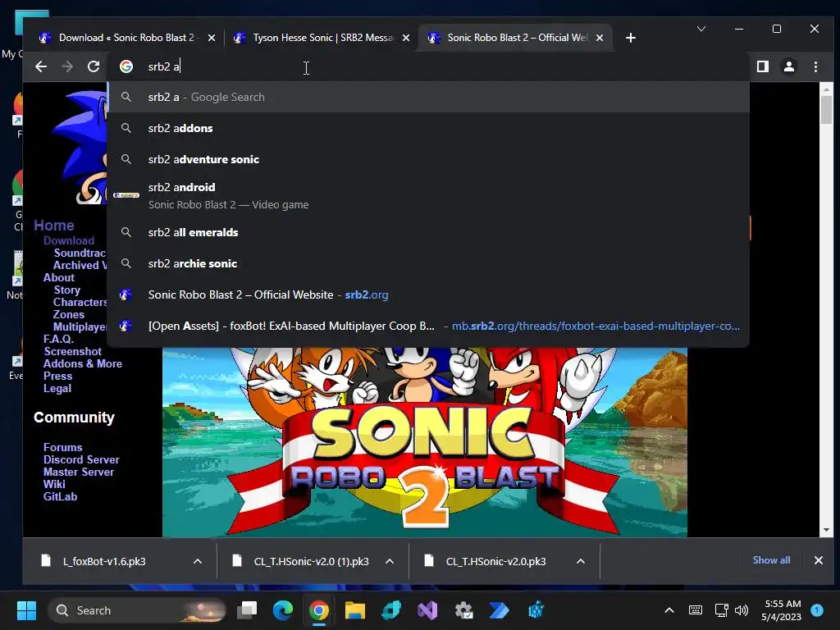Open the Addons & More link
The width and height of the screenshot is (840, 630).
point(83,363)
